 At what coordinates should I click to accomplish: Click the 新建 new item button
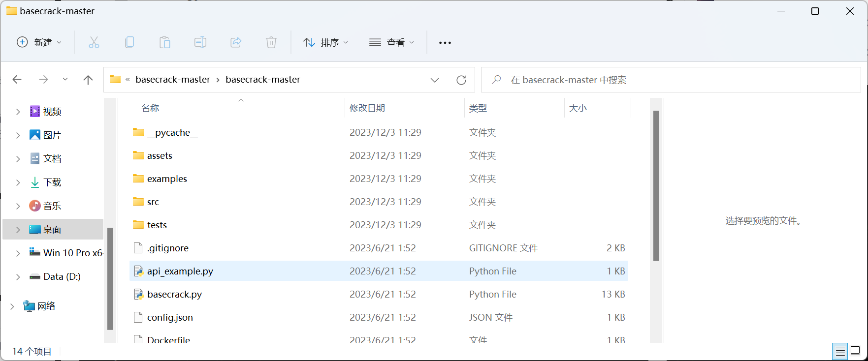pos(39,43)
